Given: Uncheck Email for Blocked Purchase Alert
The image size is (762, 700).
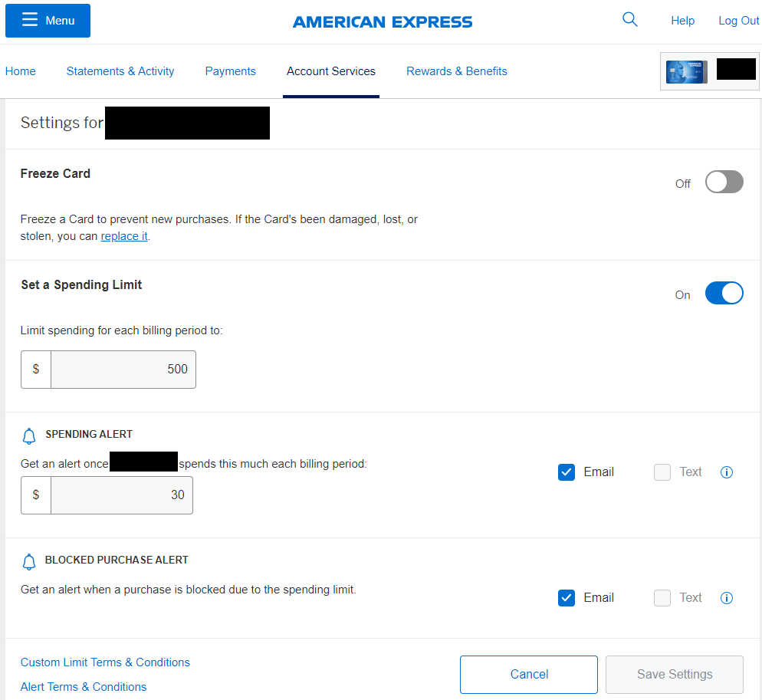Looking at the screenshot, I should 567,598.
